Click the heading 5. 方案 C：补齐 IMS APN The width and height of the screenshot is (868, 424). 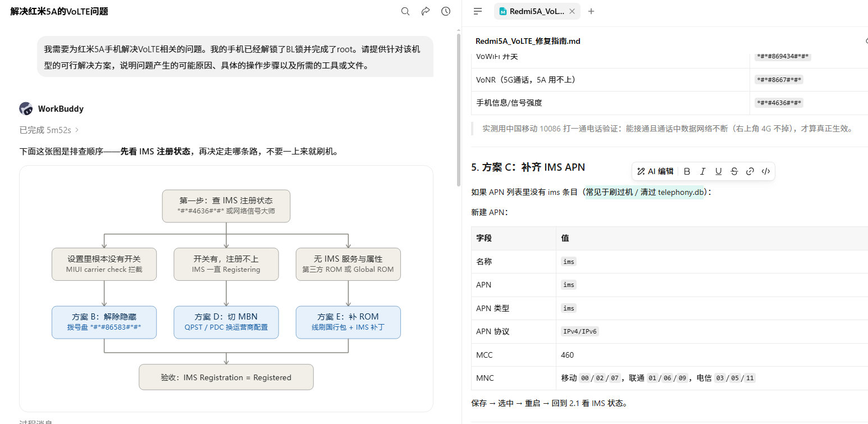pyautogui.click(x=528, y=167)
